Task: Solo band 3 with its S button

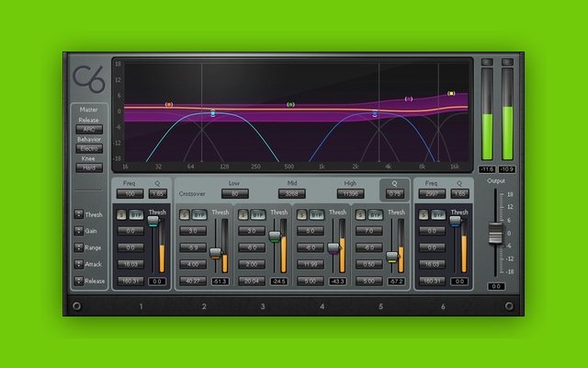Action: 243,214
